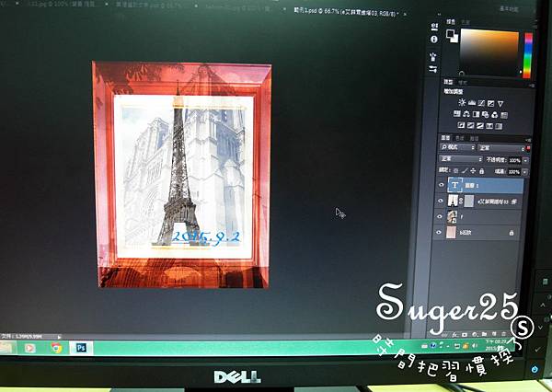Image resolution: width=552 pixels, height=392 pixels.
Task: Hide the selected text layer
Action: click(441, 185)
